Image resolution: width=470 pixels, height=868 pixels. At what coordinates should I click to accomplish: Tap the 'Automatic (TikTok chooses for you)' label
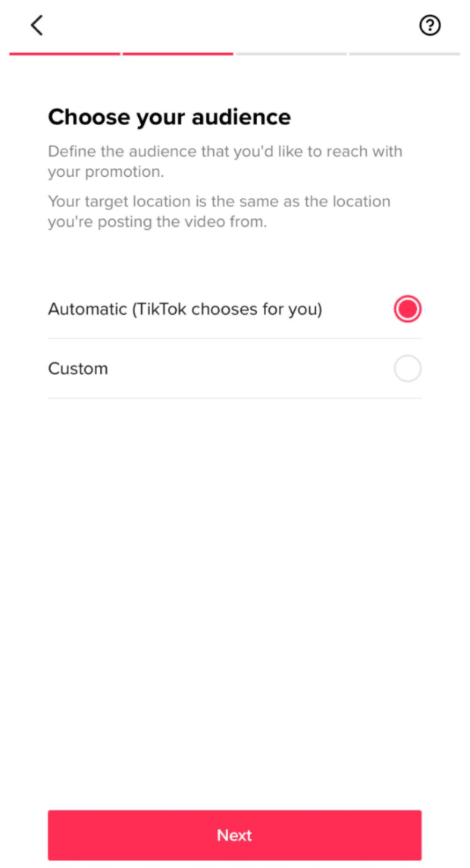[185, 309]
